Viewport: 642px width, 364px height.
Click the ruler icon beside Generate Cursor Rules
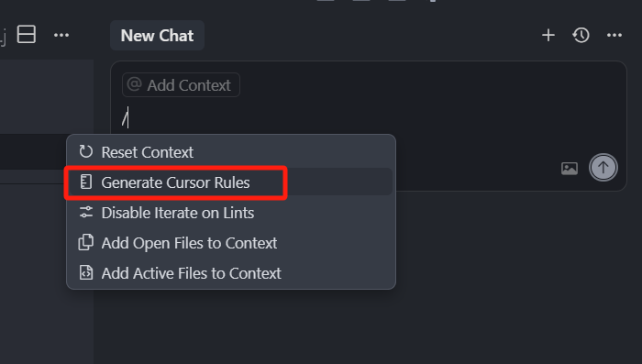pos(86,182)
